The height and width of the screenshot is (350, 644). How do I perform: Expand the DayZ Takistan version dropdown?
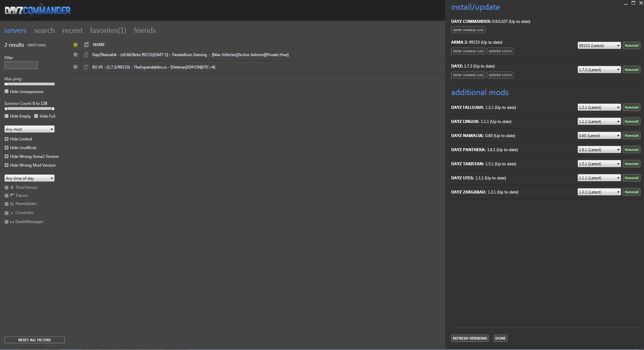pos(599,164)
